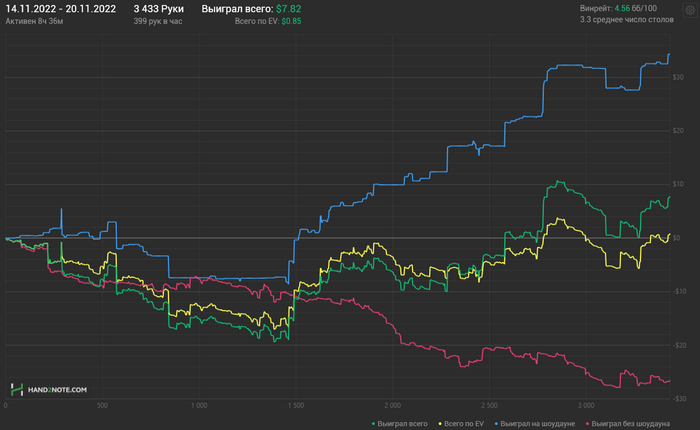The image size is (700, 430).
Task: Click the 500 x-axis label
Action: click(102, 405)
